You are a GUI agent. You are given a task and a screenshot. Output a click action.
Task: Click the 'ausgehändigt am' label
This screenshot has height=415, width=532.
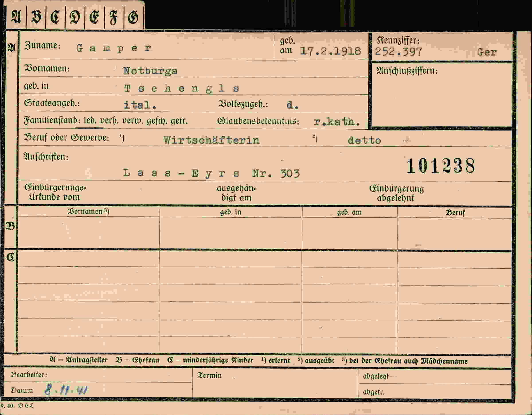click(236, 193)
